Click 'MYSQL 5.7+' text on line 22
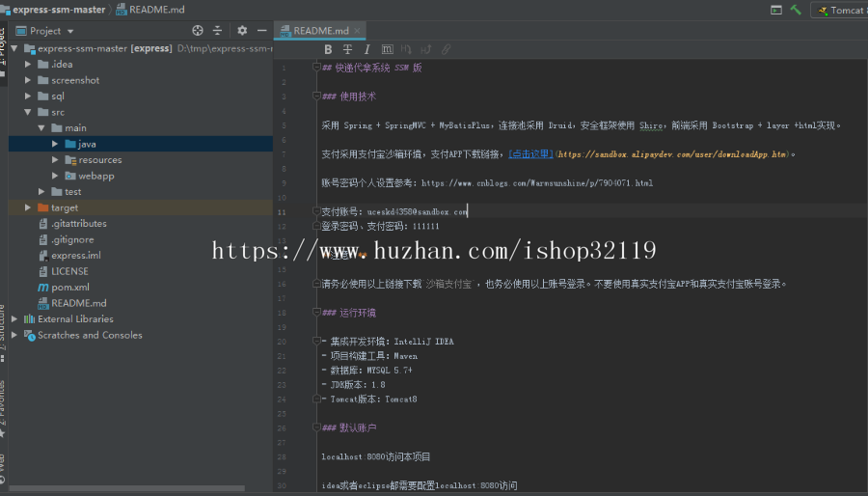Viewport: 868px width, 496px height. point(390,371)
